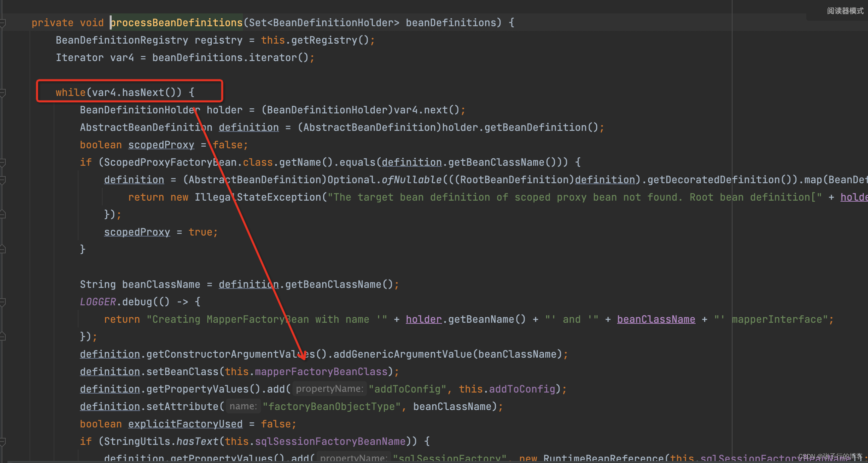Collapse the processBeanDefinitions method fold marker

pos(3,23)
